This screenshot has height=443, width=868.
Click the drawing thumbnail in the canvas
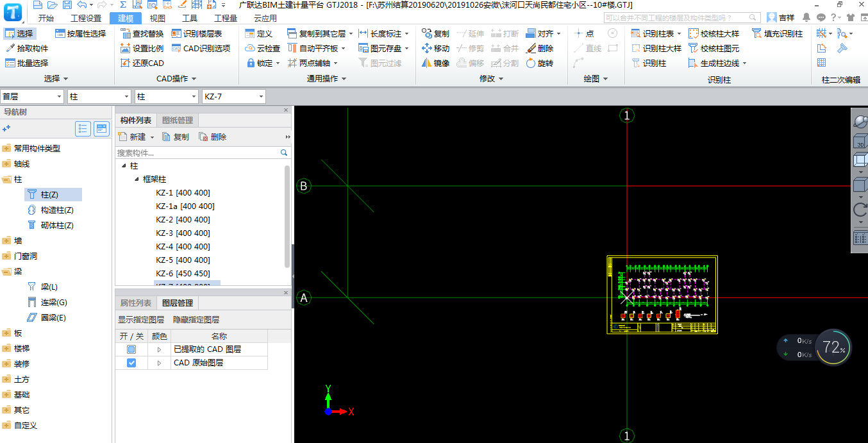[x=662, y=294]
